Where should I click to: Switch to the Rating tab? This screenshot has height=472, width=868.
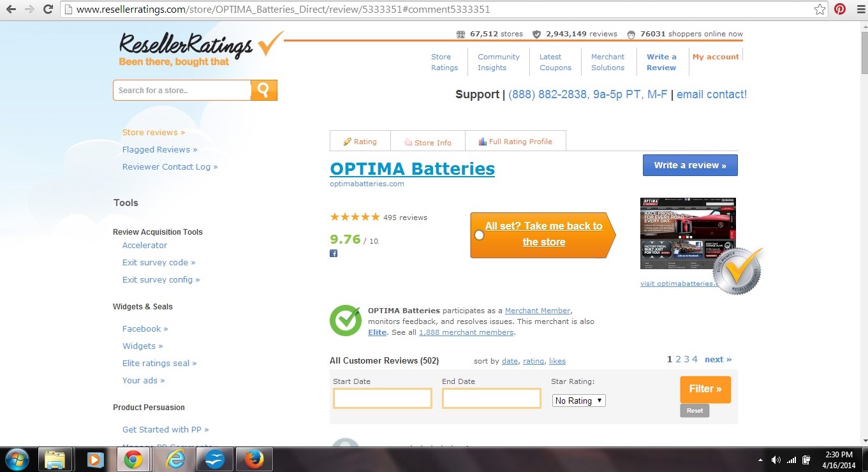(x=360, y=142)
